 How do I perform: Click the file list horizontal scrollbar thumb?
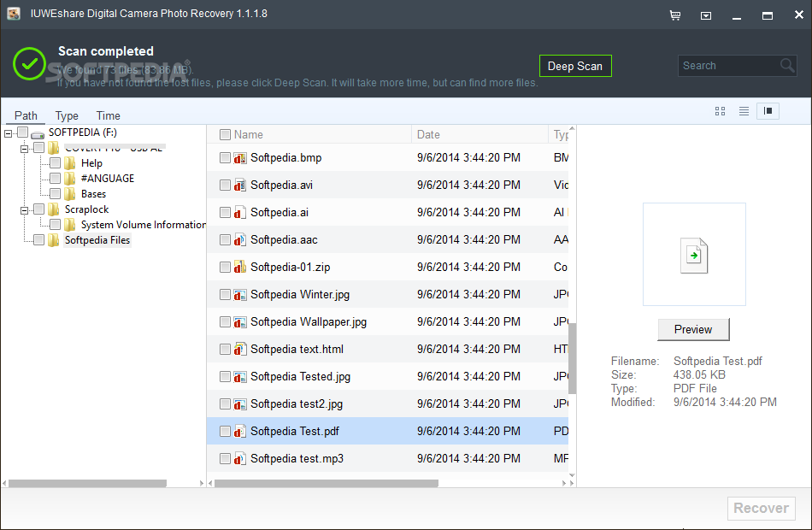(x=327, y=483)
